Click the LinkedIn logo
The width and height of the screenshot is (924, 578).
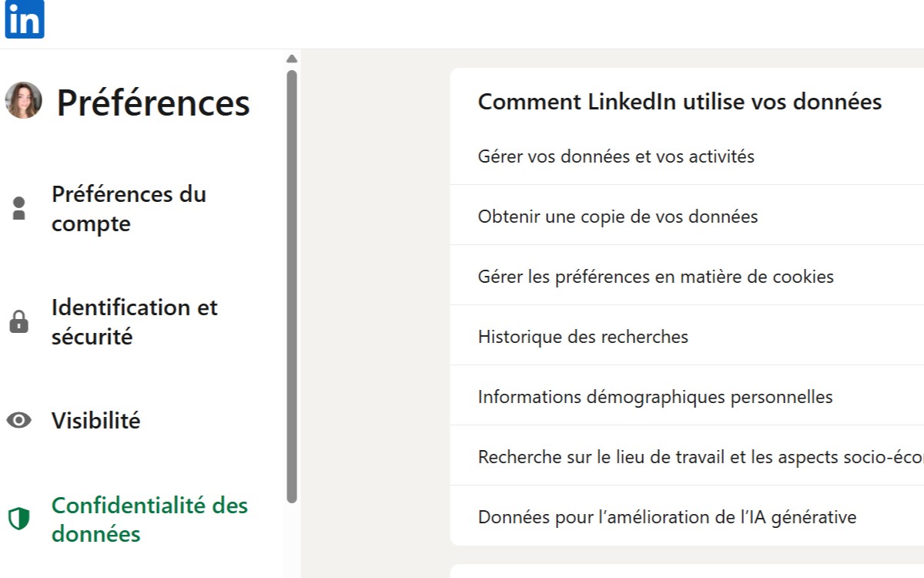pyautogui.click(x=24, y=21)
